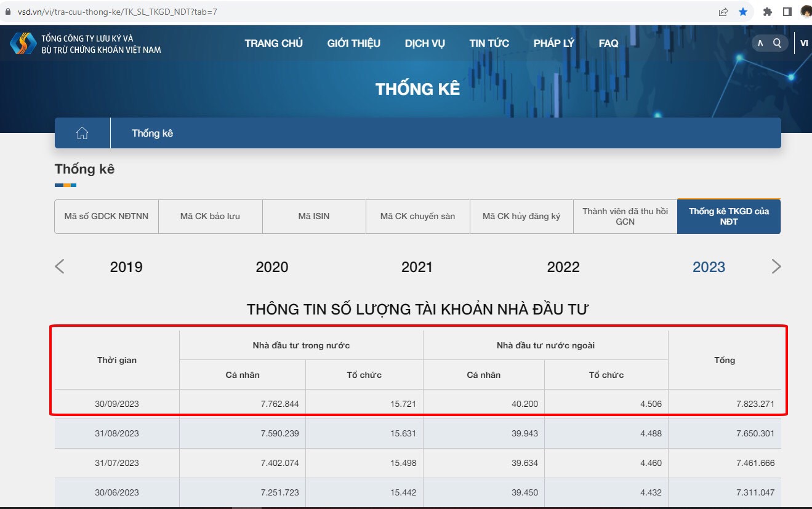Select year 2021 statistics

coord(417,267)
